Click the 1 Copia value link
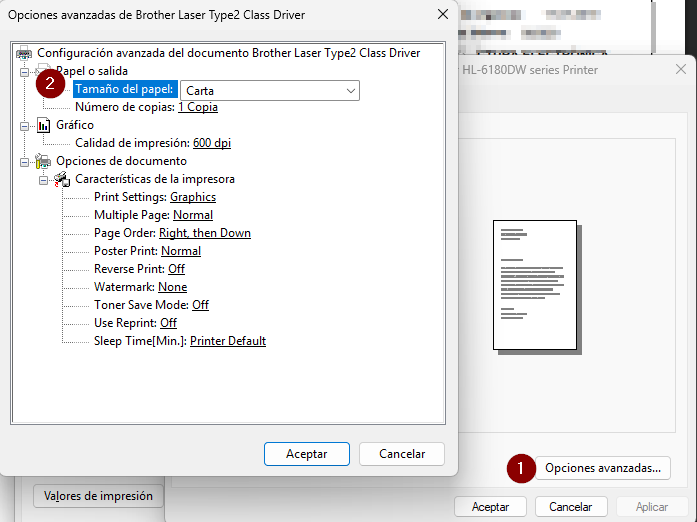Screen dimensions: 697x522 pyautogui.click(x=198, y=107)
